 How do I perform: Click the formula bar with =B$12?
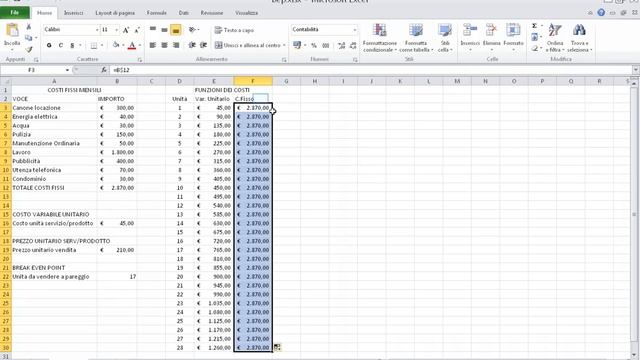(371, 70)
